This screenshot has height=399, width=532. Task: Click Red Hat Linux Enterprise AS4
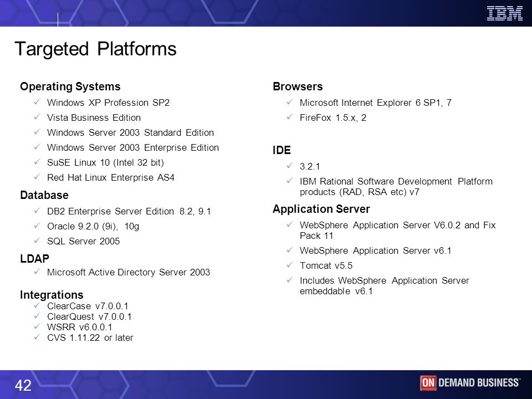pyautogui.click(x=111, y=177)
